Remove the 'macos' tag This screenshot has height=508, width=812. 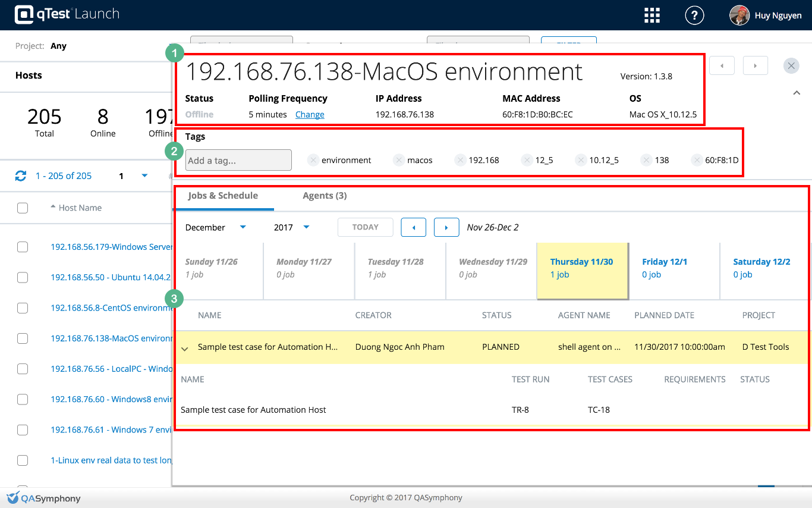[x=399, y=160]
